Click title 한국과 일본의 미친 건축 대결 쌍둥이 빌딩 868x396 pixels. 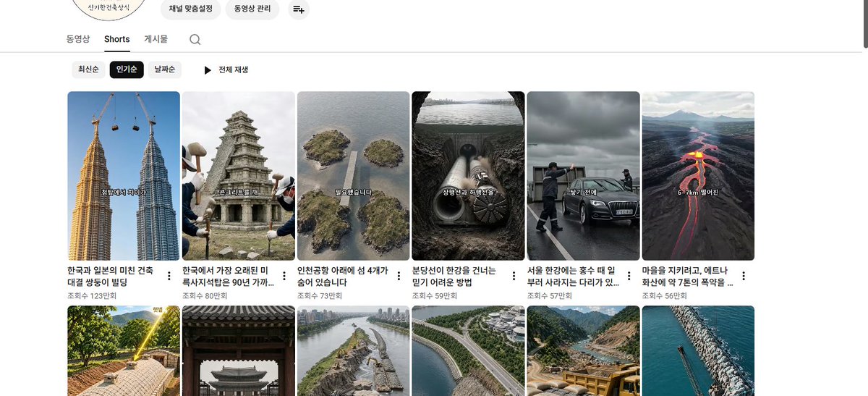coord(110,277)
